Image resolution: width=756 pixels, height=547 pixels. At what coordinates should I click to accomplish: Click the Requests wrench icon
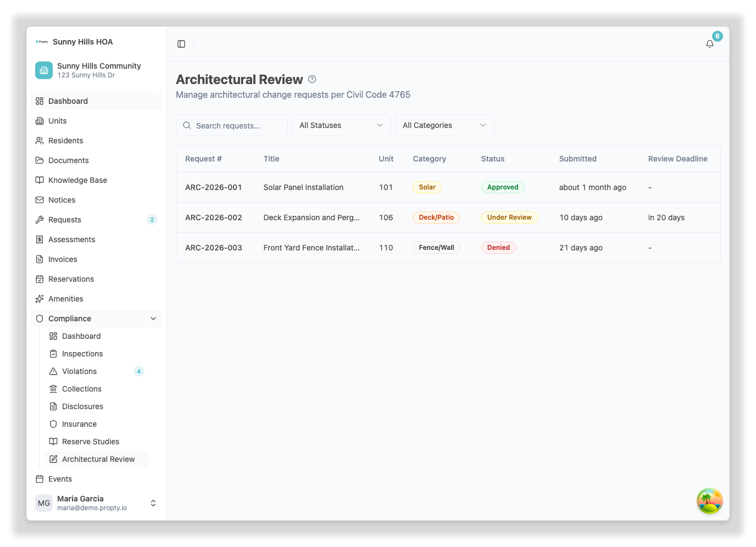40,220
